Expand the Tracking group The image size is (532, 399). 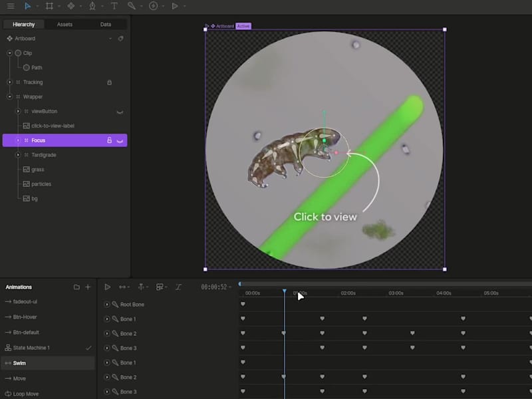(9, 82)
